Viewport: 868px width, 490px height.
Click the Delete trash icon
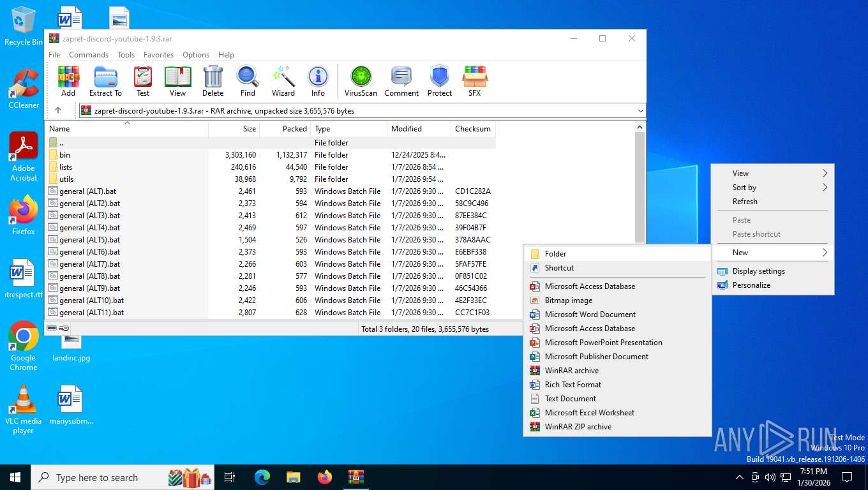(213, 81)
